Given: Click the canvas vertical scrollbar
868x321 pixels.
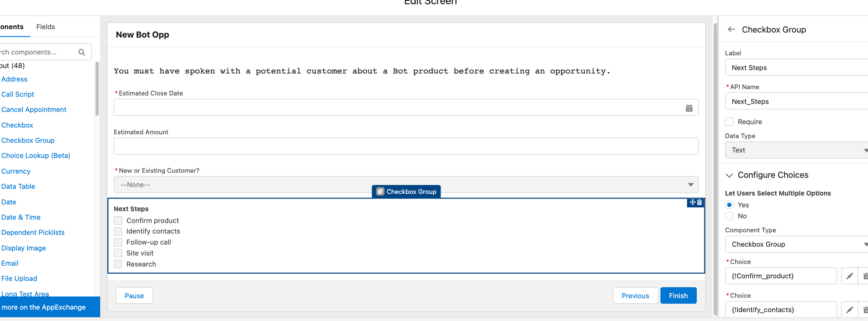Looking at the screenshot, I should pos(715,169).
